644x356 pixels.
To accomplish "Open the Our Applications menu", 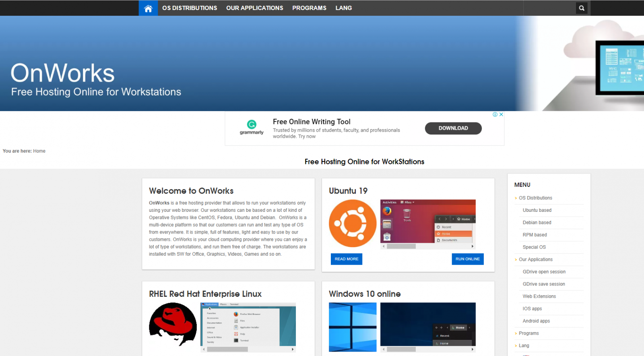I will 254,8.
